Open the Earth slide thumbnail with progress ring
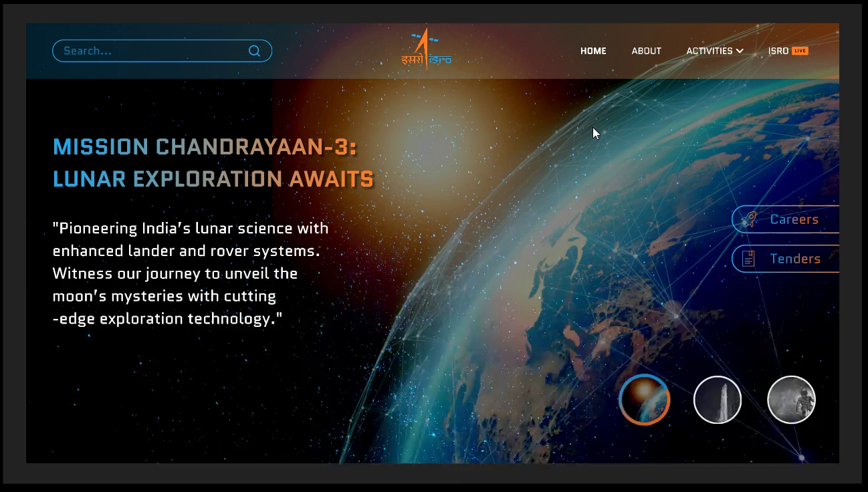Viewport: 868px width, 492px height. pyautogui.click(x=644, y=399)
